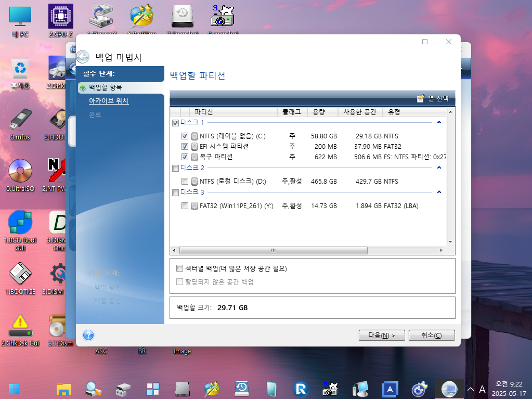Click the 플래그 column header
Viewport: 532px width, 399px height.
292,112
